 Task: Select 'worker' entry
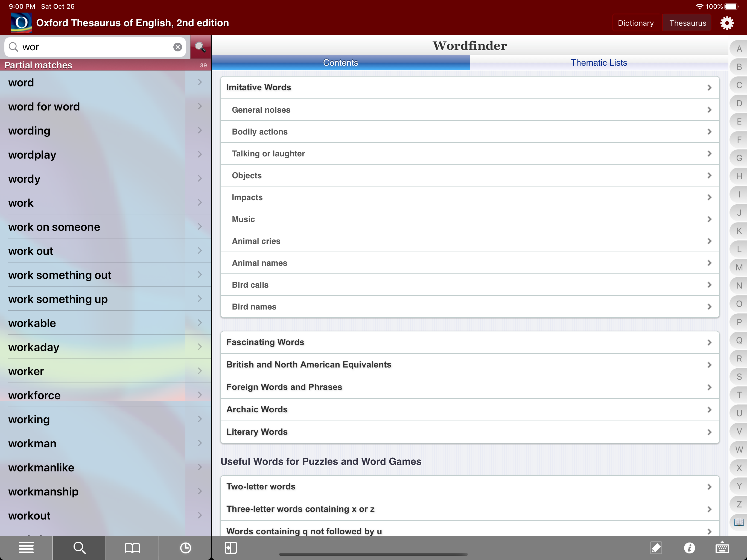[105, 371]
